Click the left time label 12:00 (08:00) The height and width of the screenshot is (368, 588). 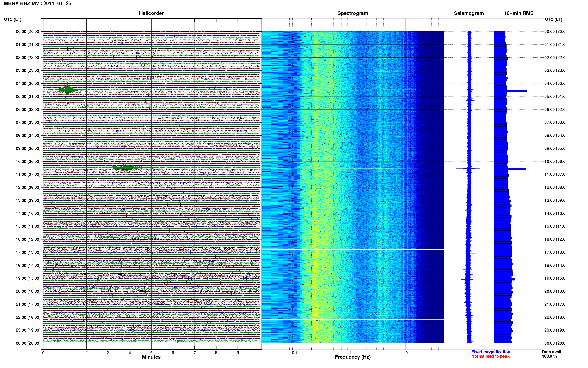tap(28, 187)
